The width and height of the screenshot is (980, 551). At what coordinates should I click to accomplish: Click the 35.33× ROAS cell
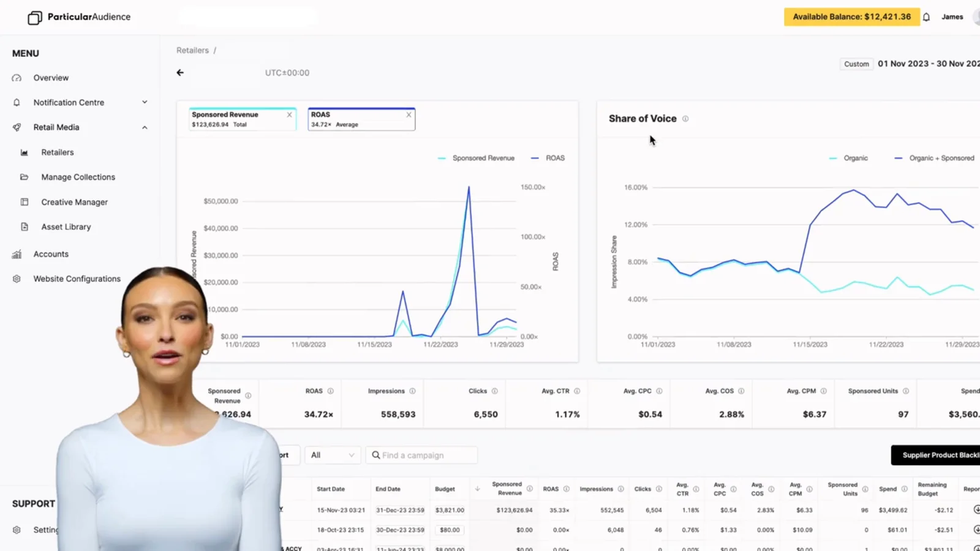(x=559, y=510)
